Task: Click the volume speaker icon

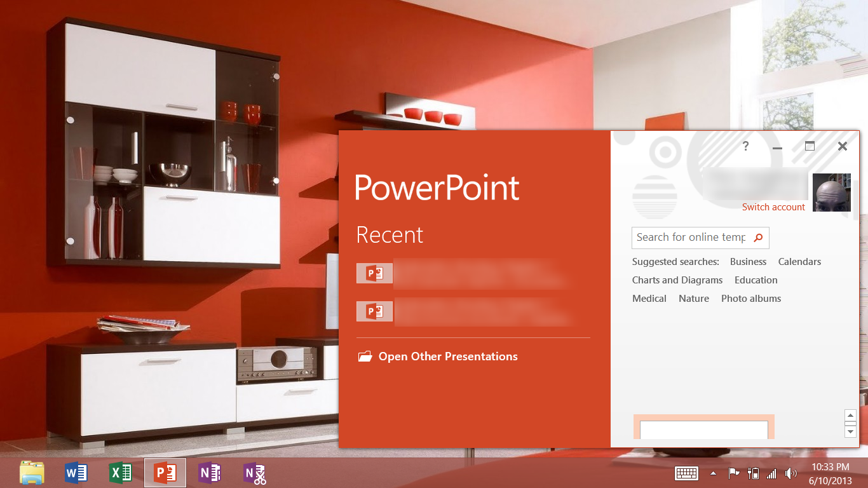Action: tap(790, 473)
